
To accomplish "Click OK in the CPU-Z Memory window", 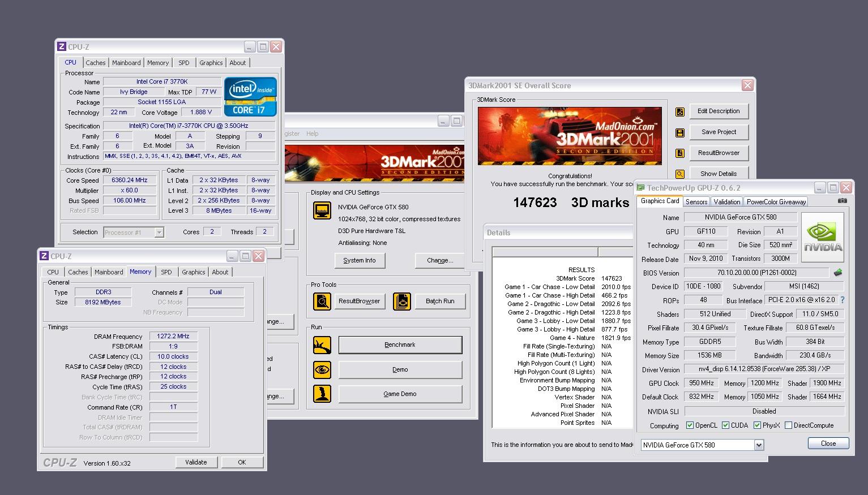I will coord(242,462).
